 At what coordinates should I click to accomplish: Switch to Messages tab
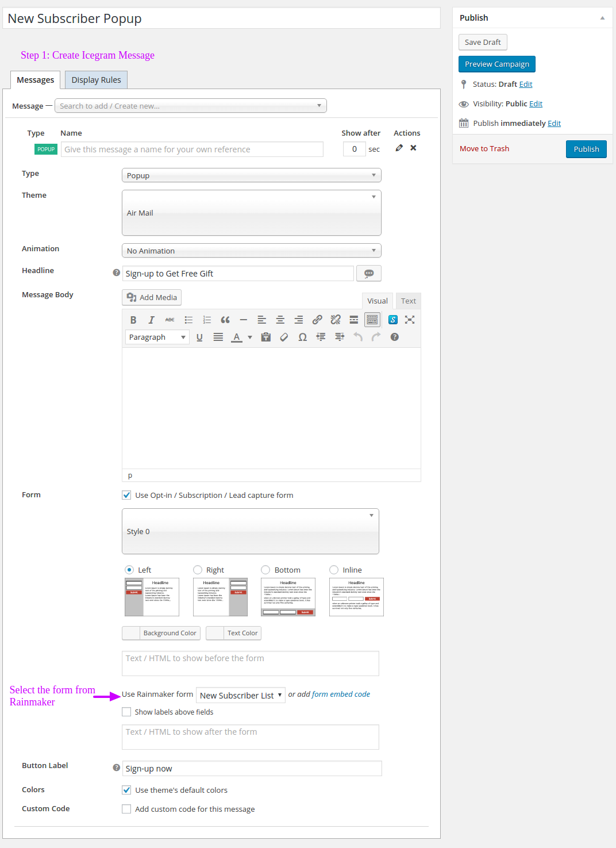pyautogui.click(x=36, y=80)
